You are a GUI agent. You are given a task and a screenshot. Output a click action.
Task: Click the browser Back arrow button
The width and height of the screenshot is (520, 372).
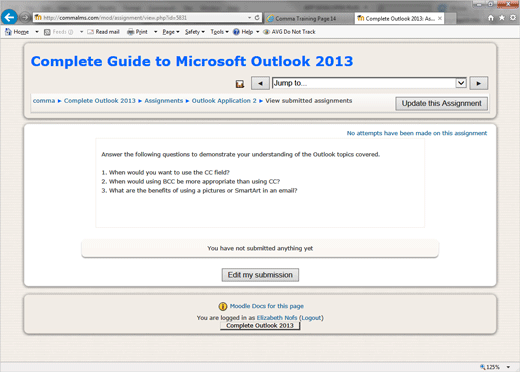[9, 17]
